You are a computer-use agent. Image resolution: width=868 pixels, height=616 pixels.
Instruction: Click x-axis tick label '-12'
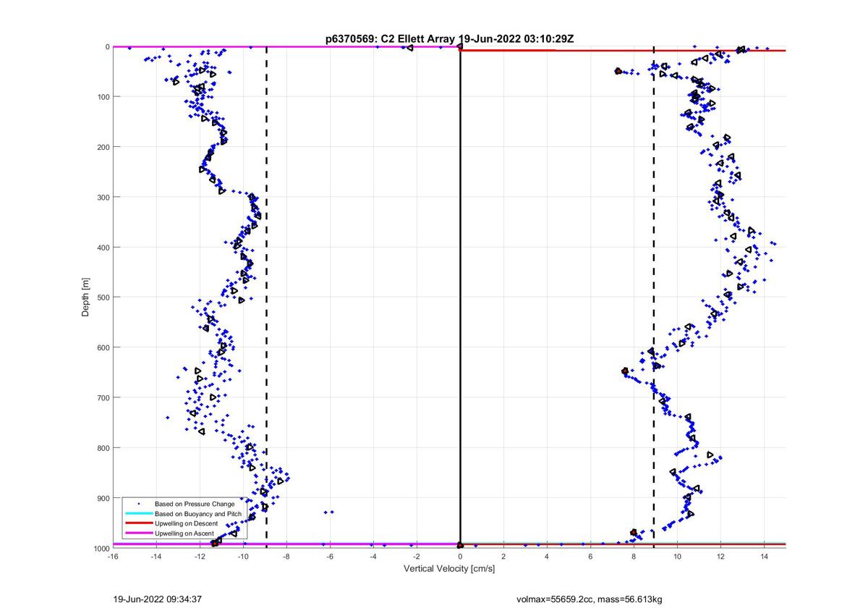point(200,557)
